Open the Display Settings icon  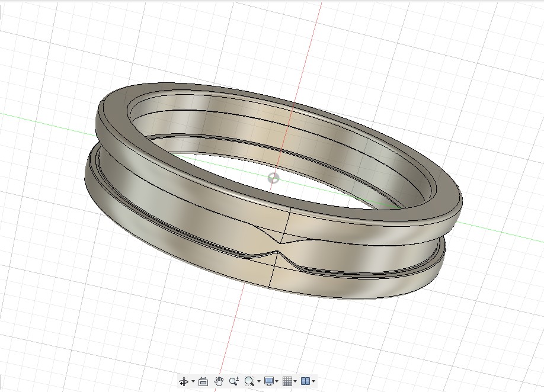(268, 381)
